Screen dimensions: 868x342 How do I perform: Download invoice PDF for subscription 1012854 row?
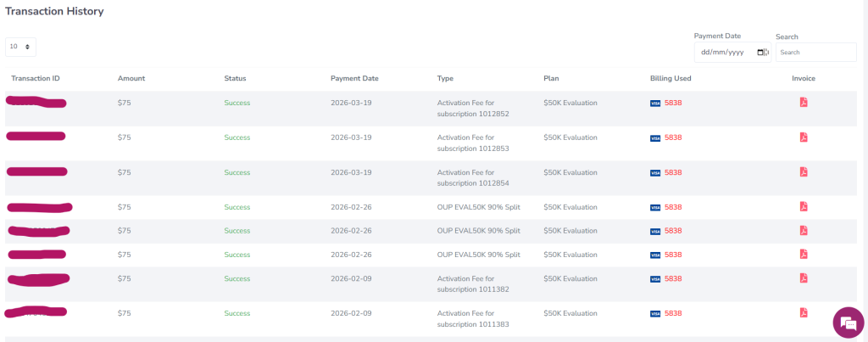[804, 171]
